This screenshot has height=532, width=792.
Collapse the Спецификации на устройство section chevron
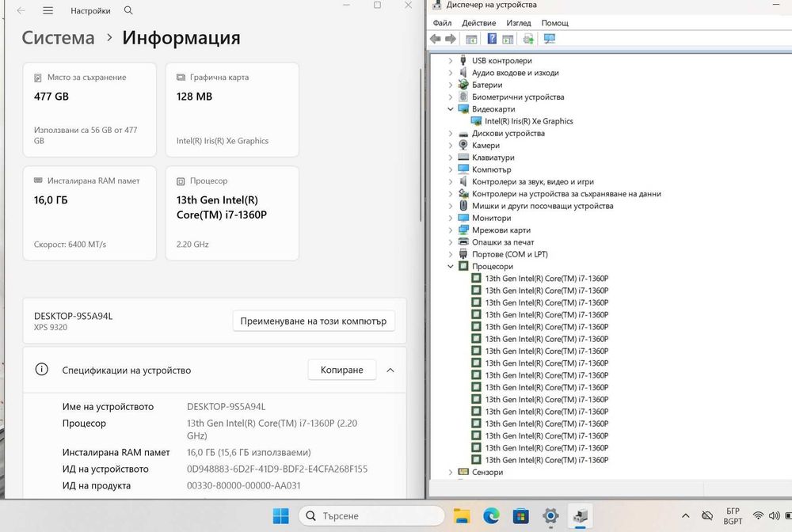coord(390,370)
